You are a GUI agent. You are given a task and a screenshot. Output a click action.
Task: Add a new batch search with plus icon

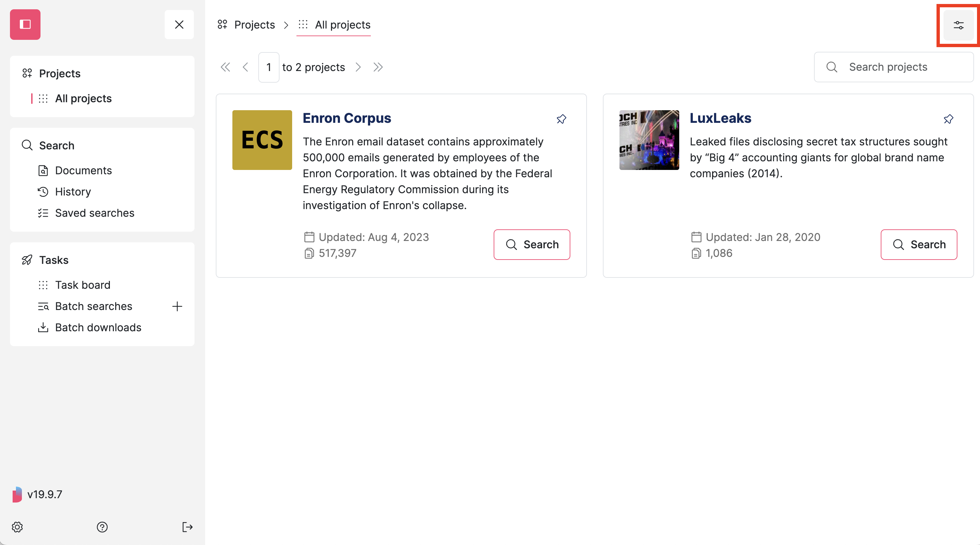pos(177,306)
